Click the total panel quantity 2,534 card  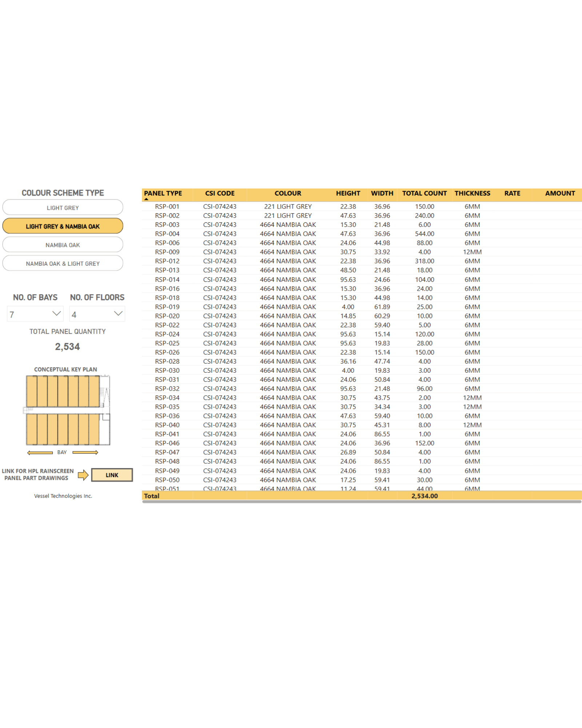(67, 347)
